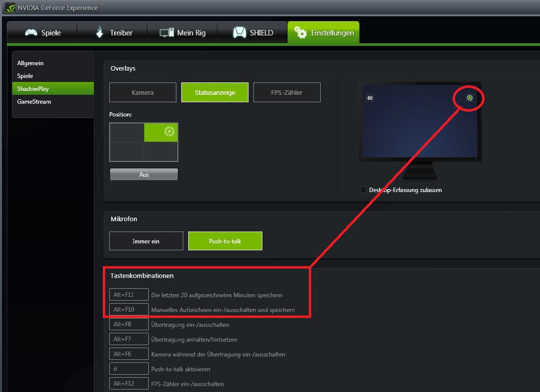540x392 pixels.
Task: Choose the bottom-left overlay position
Action: (x=127, y=152)
